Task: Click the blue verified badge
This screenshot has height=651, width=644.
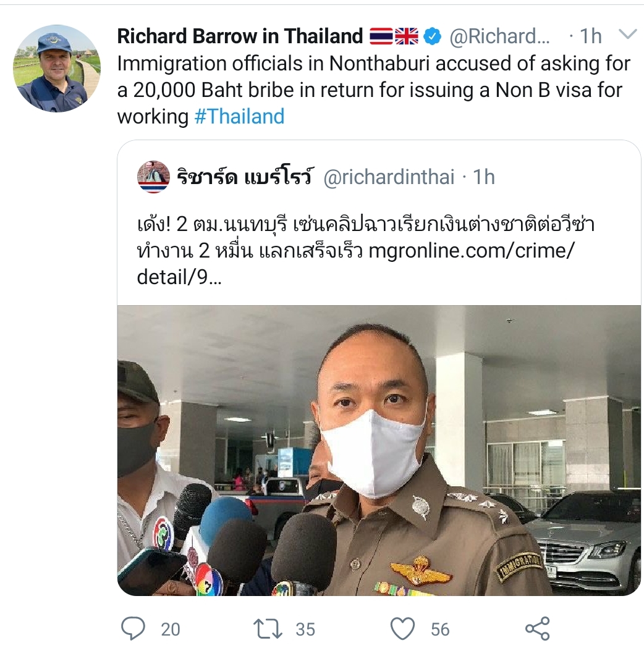Action: click(x=432, y=36)
